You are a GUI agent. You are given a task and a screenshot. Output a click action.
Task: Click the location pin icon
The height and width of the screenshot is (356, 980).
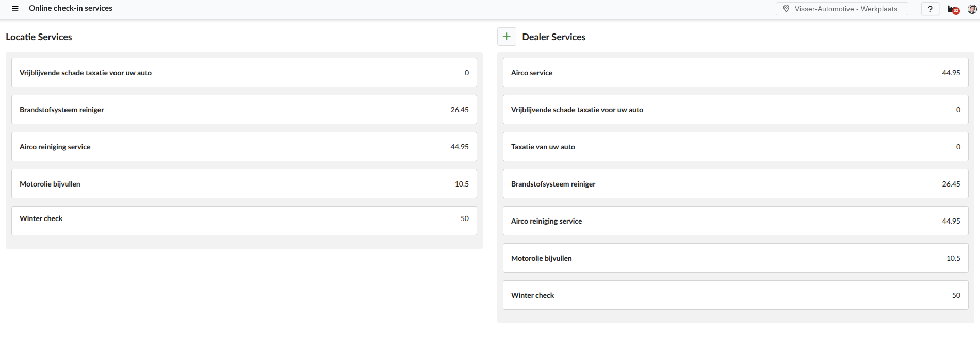point(786,9)
